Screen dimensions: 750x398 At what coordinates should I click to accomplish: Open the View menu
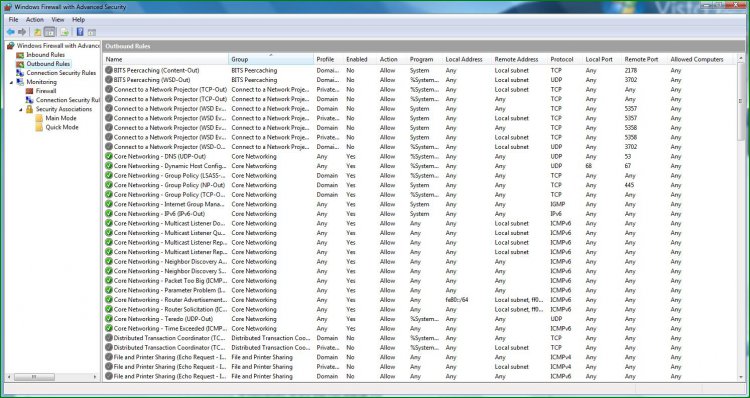(x=58, y=20)
